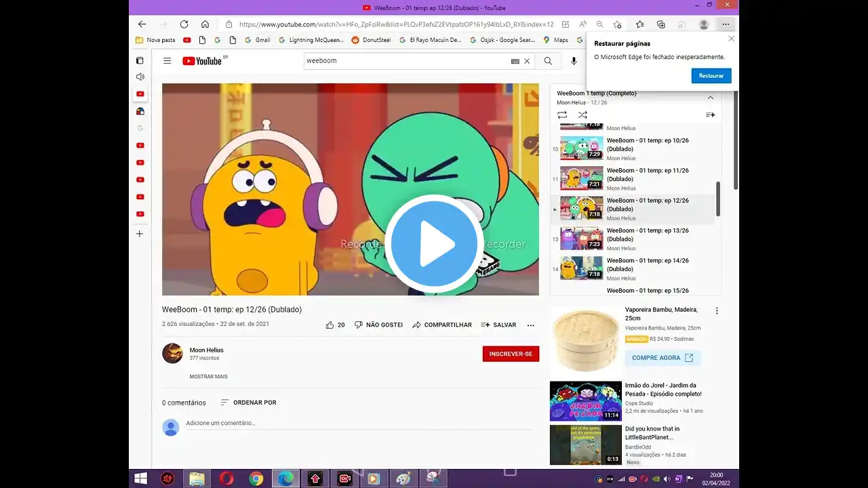Click the YouTube voice search microphone icon
The width and height of the screenshot is (868, 488).
coord(574,61)
